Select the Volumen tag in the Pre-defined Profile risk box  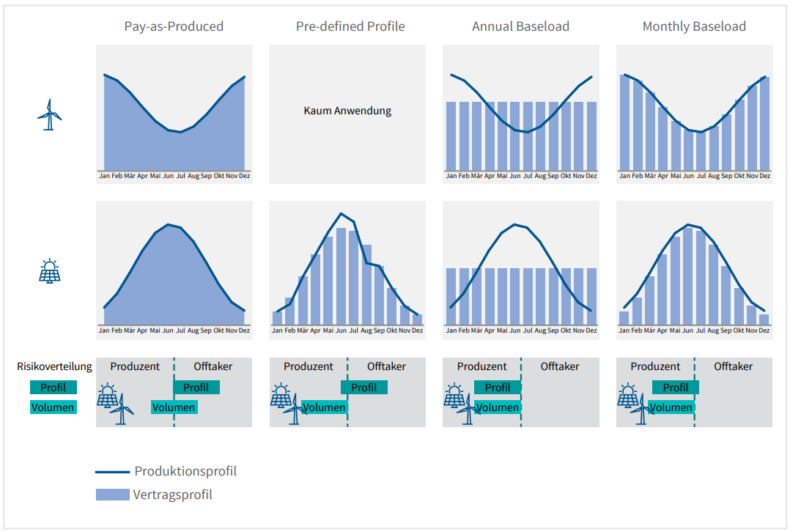point(323,407)
